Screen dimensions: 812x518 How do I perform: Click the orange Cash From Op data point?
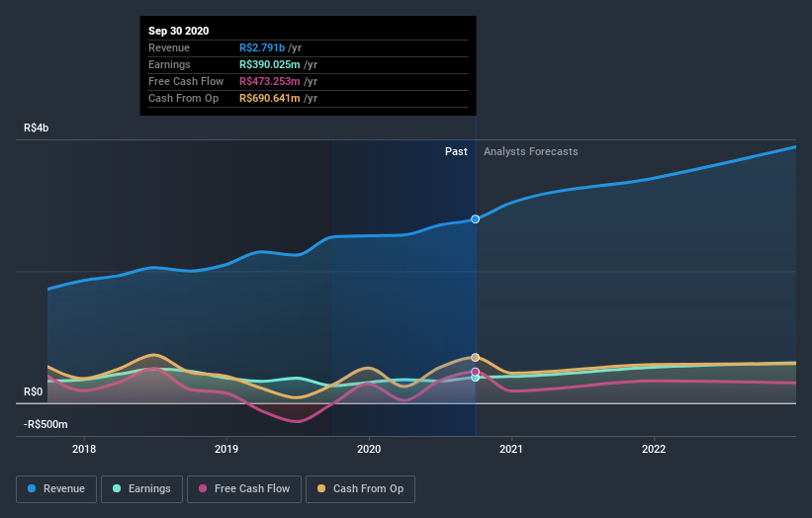[475, 358]
